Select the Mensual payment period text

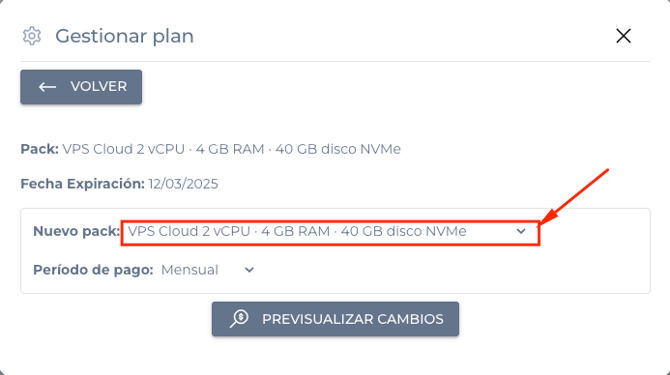pos(190,270)
